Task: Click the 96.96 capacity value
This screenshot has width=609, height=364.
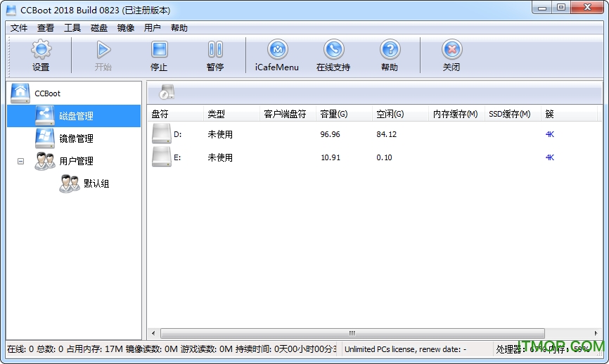Action: tap(330, 134)
